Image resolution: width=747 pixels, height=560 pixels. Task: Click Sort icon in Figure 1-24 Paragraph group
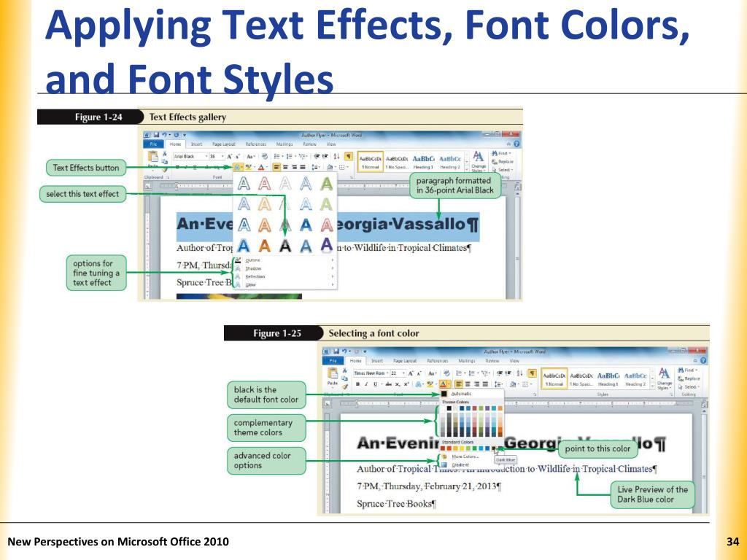pyautogui.click(x=336, y=157)
